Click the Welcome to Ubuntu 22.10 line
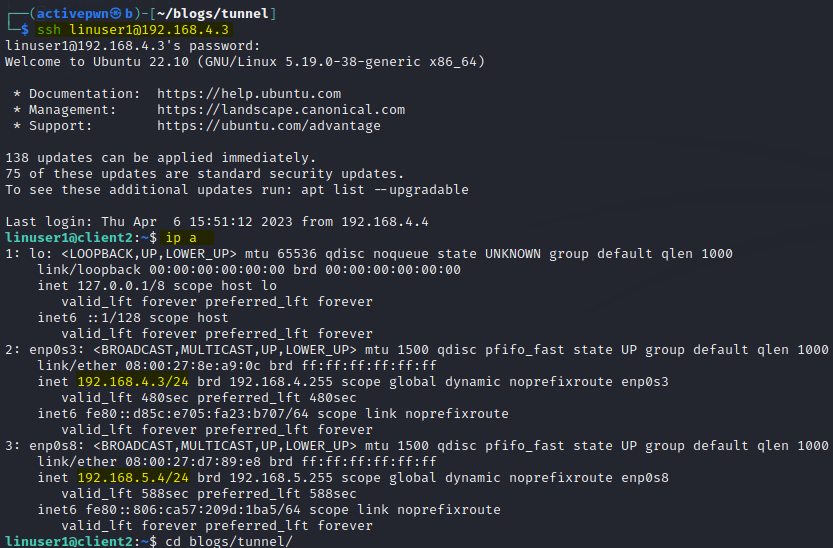Viewport: 833px width, 548px height. [x=245, y=62]
